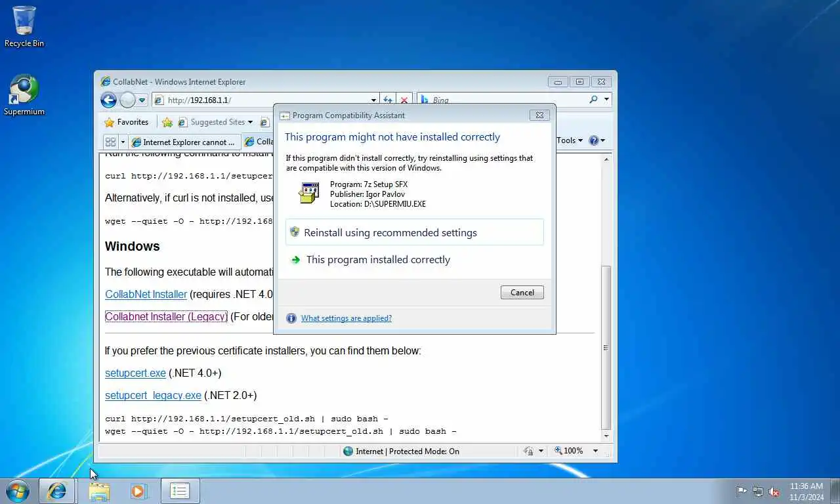Click the Internet Protected Mode status text
Image resolution: width=840 pixels, height=504 pixels.
coord(408,451)
